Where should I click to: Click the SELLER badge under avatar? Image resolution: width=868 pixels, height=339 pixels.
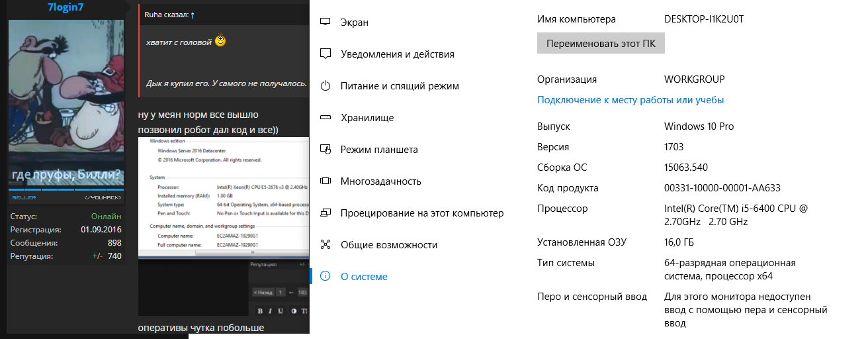(24, 197)
